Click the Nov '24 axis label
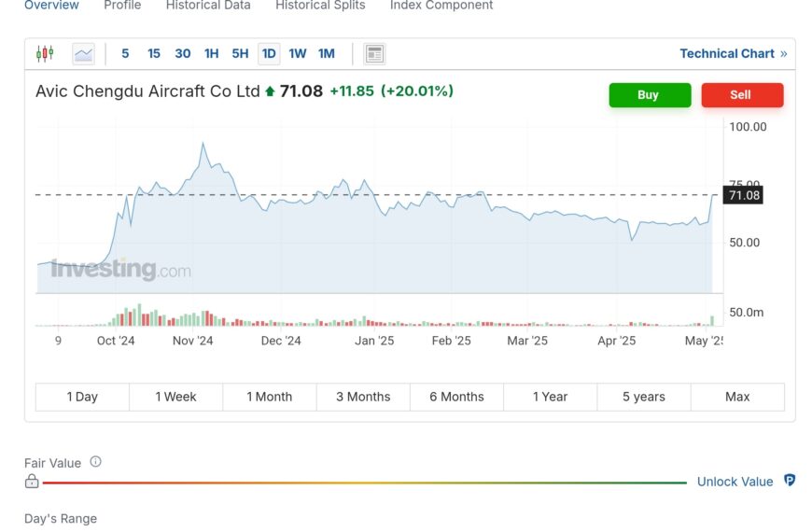This screenshot has height=532, width=812. 192,341
